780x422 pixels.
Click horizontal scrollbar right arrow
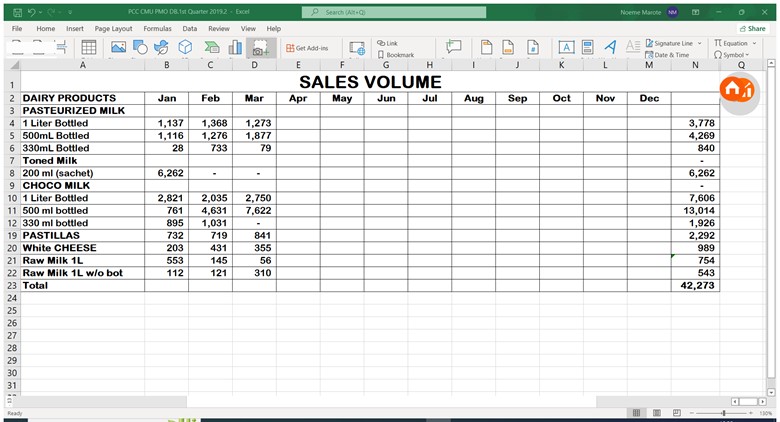coord(762,401)
